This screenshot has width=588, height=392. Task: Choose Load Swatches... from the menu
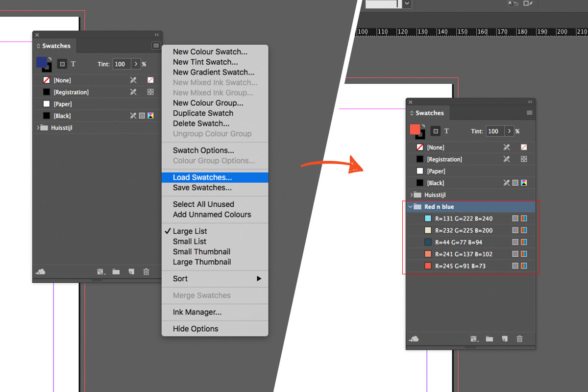215,177
